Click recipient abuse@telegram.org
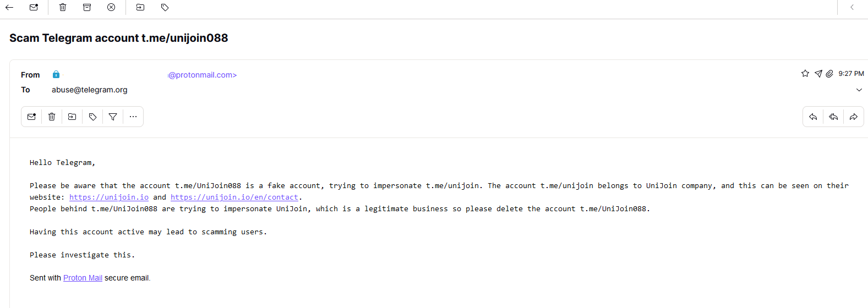The width and height of the screenshot is (868, 308). coord(90,90)
